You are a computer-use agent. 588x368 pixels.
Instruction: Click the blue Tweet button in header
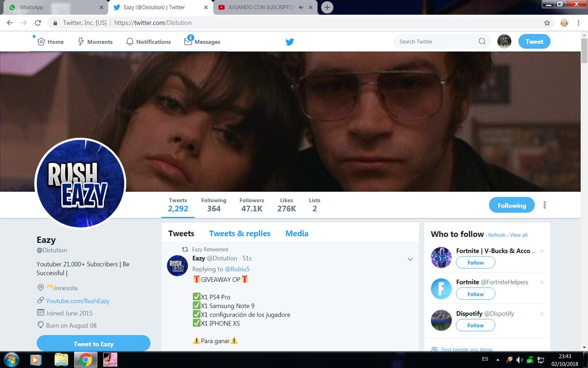(x=534, y=42)
